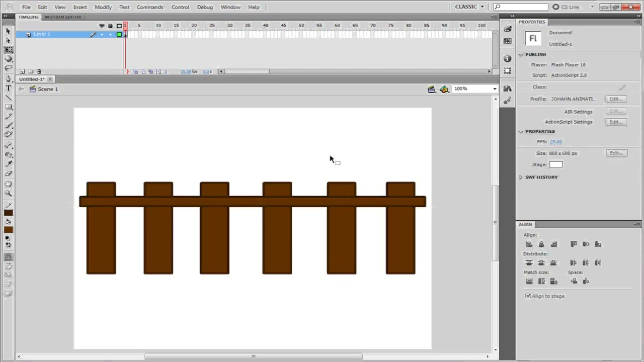This screenshot has width=644, height=362.
Task: Click Align vertical center icon
Action: coord(586,244)
